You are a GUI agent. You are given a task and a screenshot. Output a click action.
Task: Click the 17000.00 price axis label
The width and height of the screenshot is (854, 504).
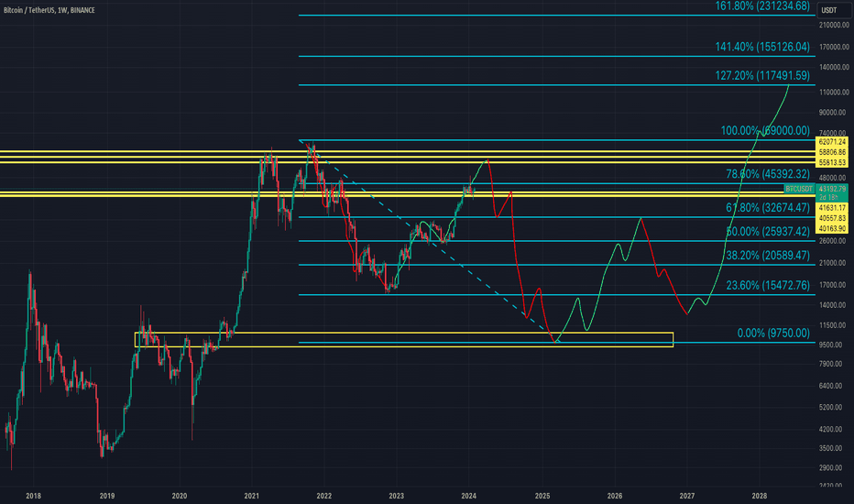834,285
